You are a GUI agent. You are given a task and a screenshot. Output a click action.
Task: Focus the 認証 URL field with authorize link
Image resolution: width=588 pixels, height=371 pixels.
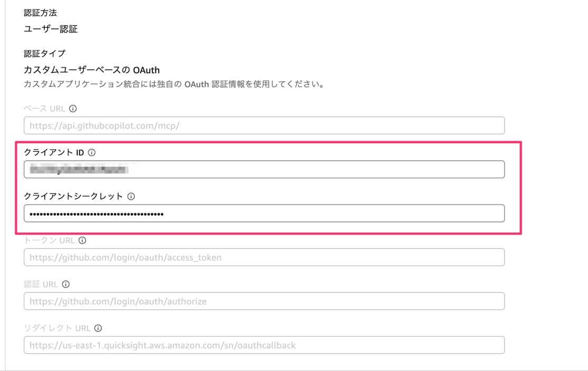[264, 301]
